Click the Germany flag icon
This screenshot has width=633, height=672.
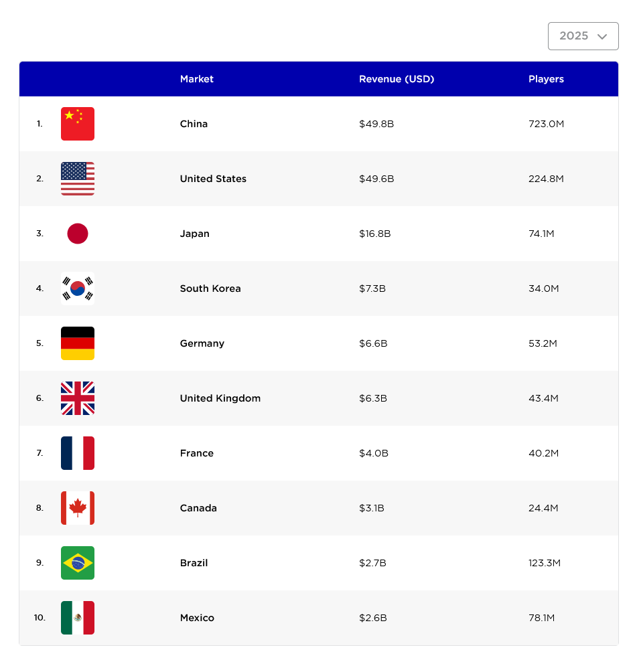[78, 343]
